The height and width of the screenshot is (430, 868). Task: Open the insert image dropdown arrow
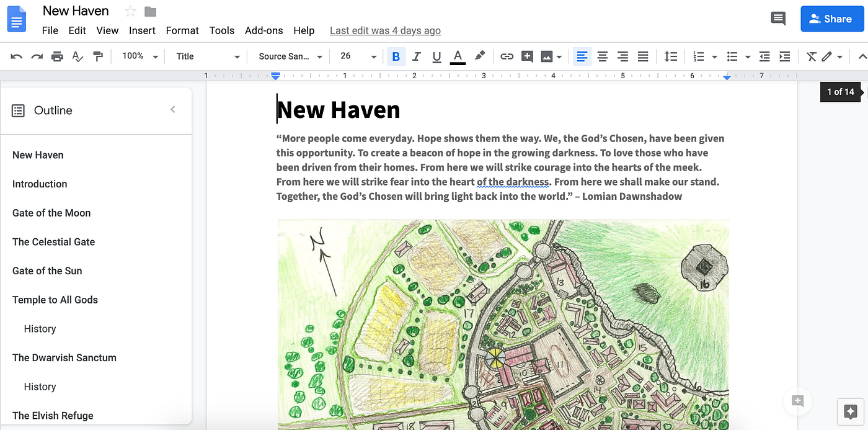click(559, 56)
